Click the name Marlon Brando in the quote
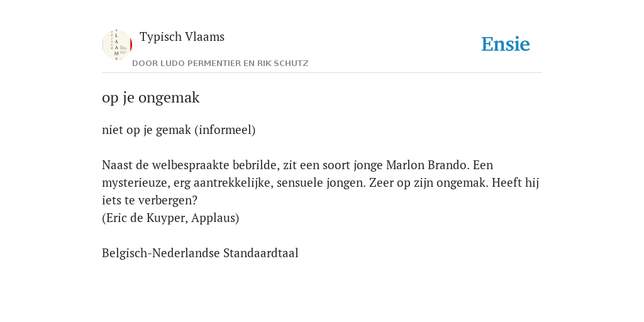 pyautogui.click(x=427, y=165)
